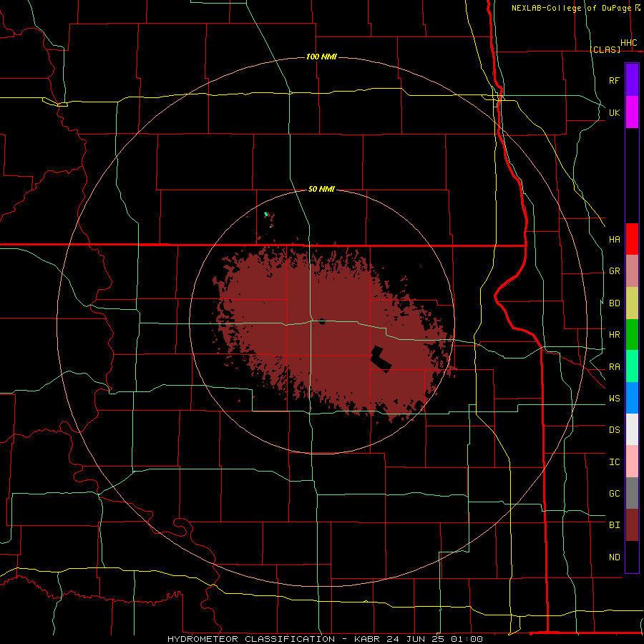Image resolution: width=644 pixels, height=644 pixels.
Task: Click the RF purple legend swatch
Action: (x=632, y=80)
